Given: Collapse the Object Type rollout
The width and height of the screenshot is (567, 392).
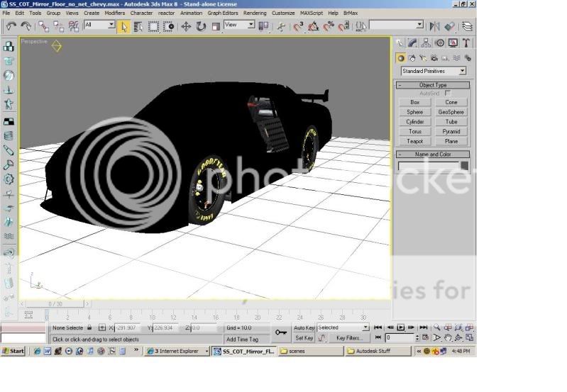Looking at the screenshot, I should [x=433, y=85].
